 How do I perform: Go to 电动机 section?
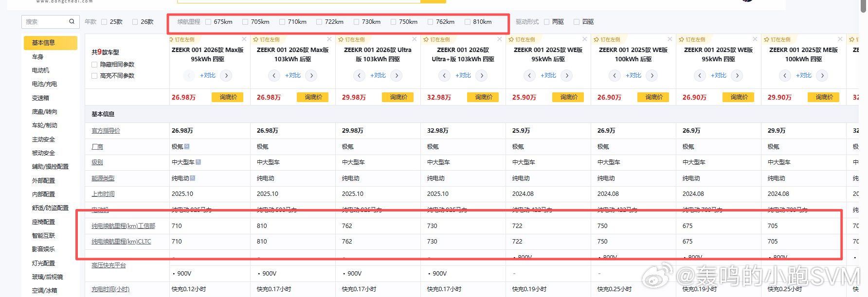pos(41,70)
